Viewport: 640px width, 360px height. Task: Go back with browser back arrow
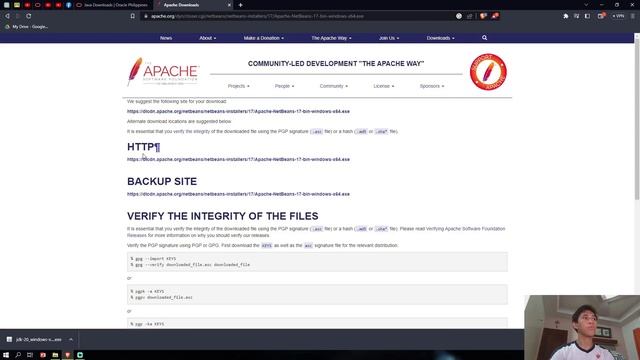tap(7, 16)
